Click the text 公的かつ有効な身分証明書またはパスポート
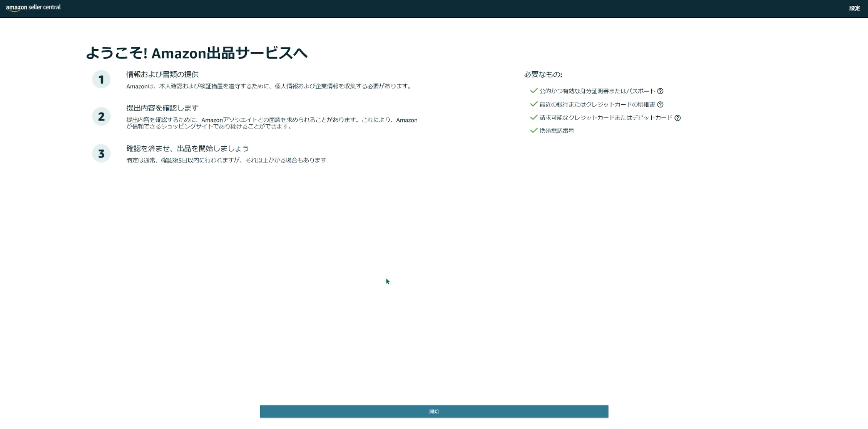 597,91
